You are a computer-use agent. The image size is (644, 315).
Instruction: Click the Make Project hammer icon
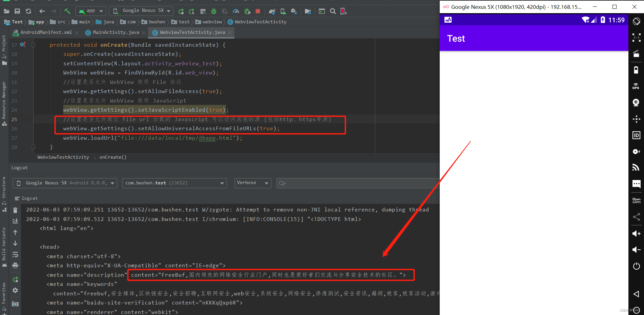pos(67,11)
